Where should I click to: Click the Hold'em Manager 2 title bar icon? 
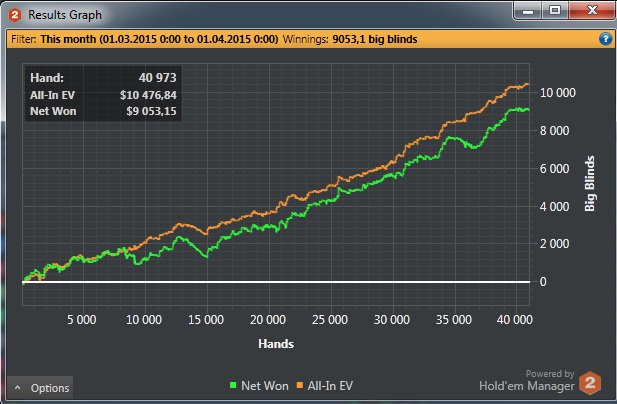click(15, 15)
